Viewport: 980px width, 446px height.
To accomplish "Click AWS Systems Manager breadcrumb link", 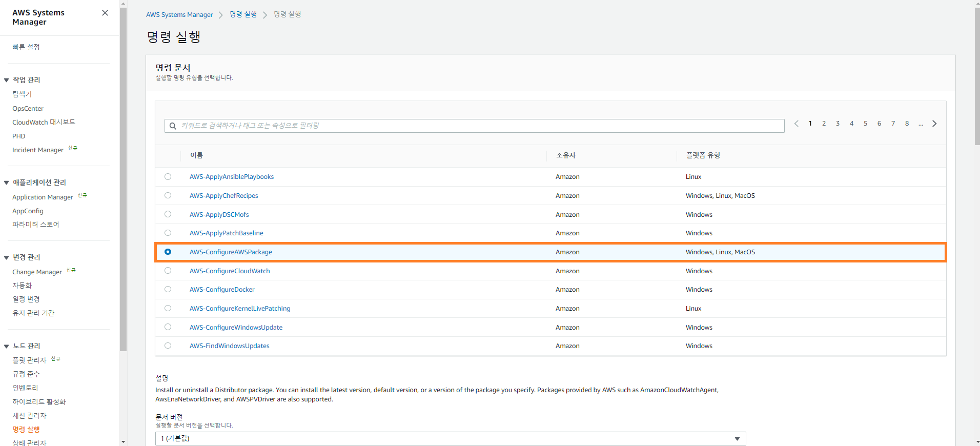I will click(x=179, y=15).
